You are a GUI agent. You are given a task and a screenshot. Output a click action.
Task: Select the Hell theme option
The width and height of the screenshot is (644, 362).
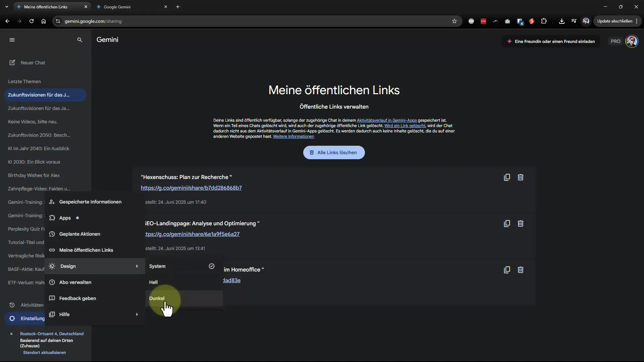click(x=184, y=282)
